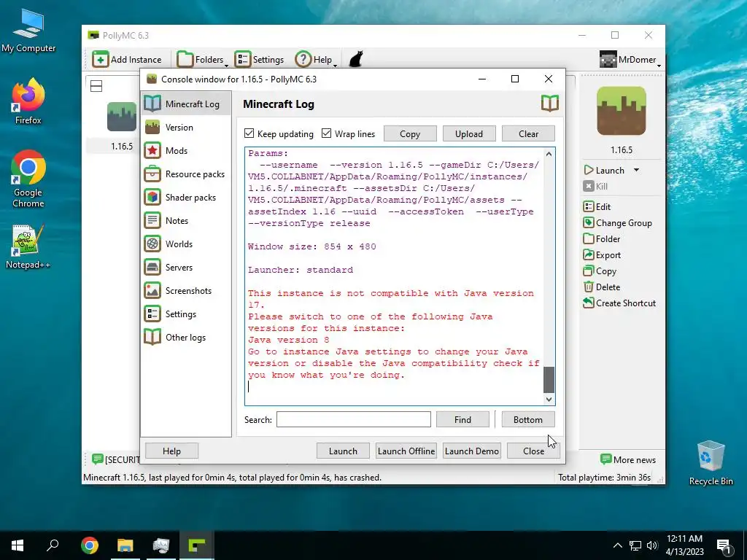Image resolution: width=747 pixels, height=560 pixels.
Task: Focus the Search input field
Action: (354, 419)
